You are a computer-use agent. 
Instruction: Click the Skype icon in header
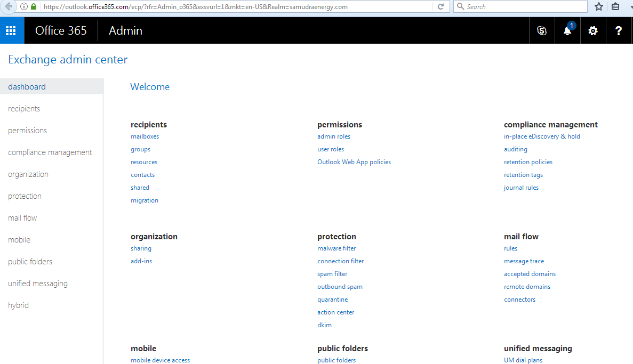pyautogui.click(x=542, y=31)
